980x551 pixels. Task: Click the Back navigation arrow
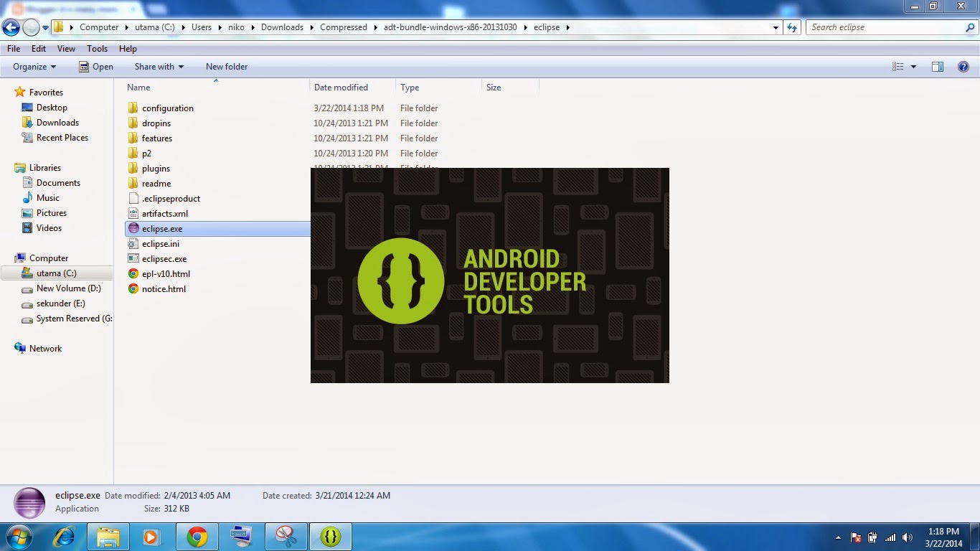(x=11, y=27)
